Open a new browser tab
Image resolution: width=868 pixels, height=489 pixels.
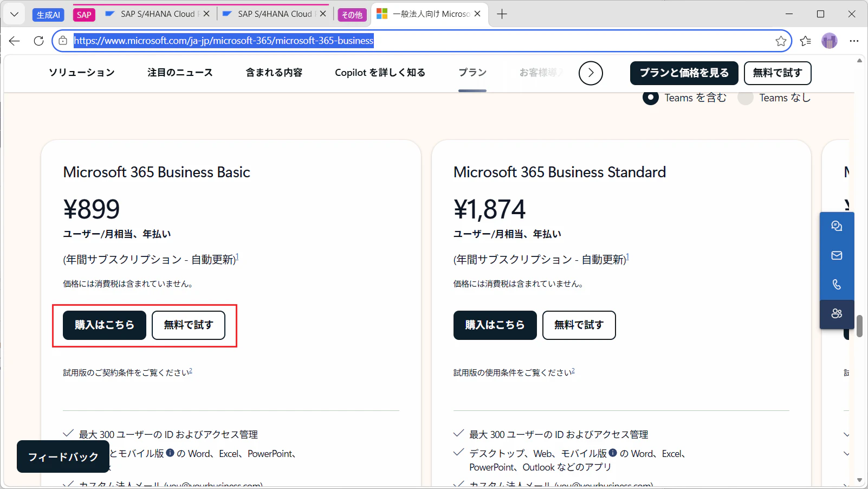[502, 14]
